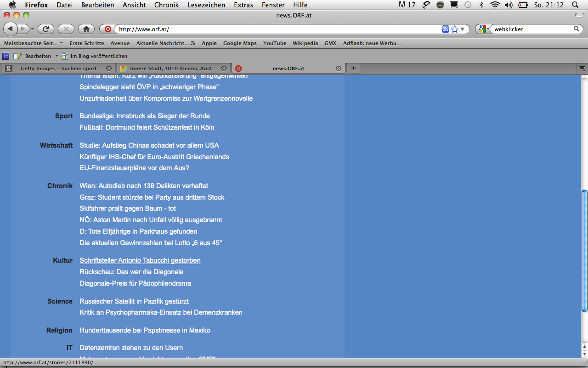Open Schriftsteller Antonio Tabucchi gestorben article
This screenshot has height=368, width=588.
point(140,260)
